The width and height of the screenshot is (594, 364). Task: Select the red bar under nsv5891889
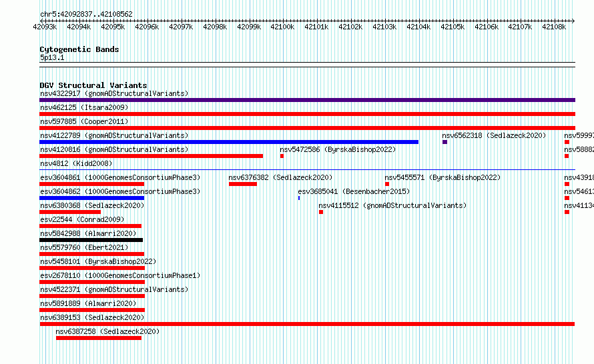pos(92,310)
